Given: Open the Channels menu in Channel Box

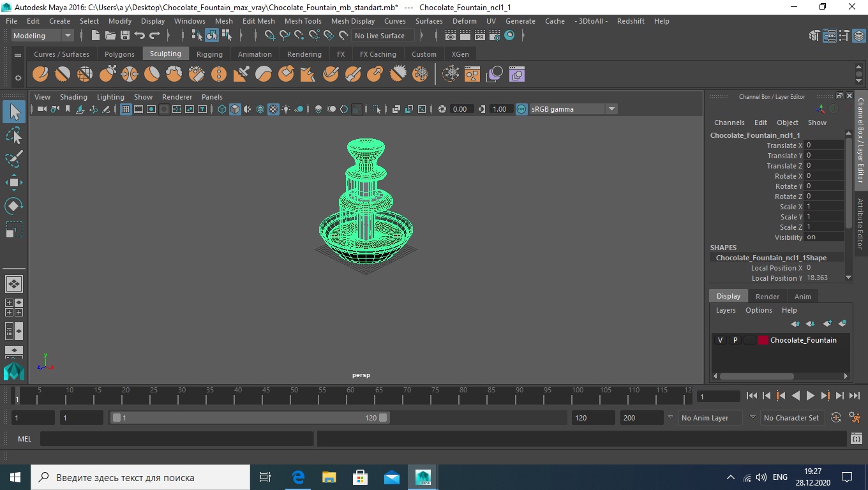Looking at the screenshot, I should pos(729,122).
